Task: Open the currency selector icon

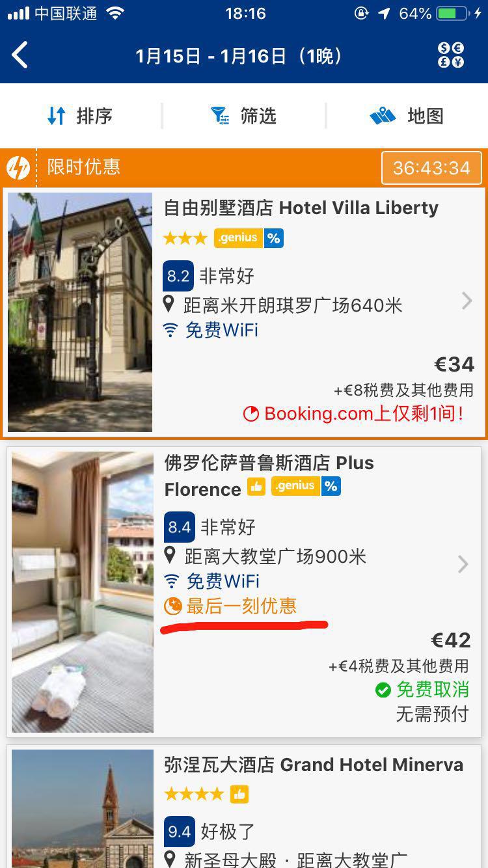Action: (450, 55)
